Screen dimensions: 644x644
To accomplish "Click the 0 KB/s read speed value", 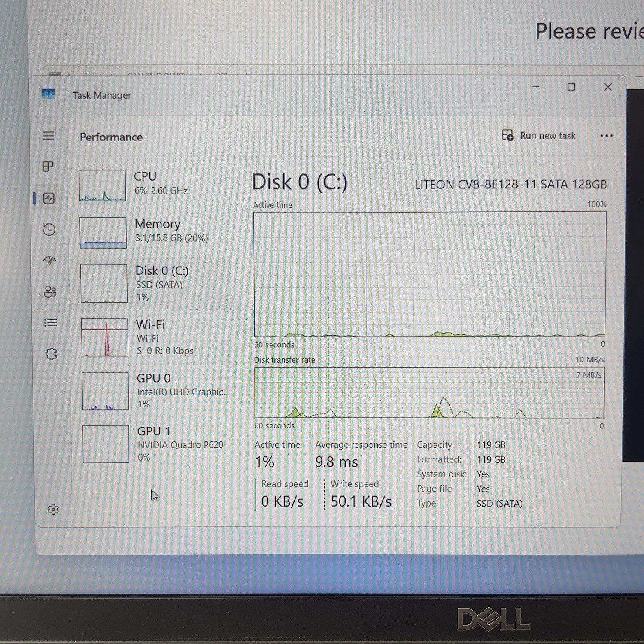I will (x=282, y=501).
